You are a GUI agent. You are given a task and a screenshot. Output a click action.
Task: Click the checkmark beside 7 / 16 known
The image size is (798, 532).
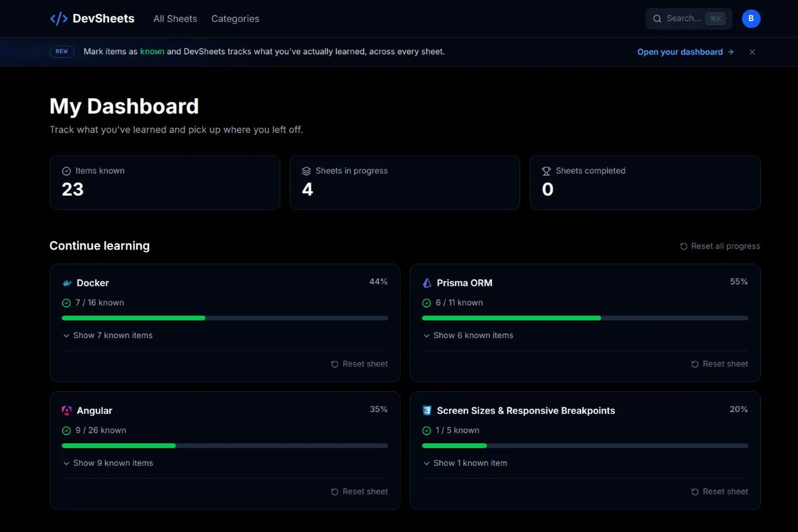(x=66, y=303)
